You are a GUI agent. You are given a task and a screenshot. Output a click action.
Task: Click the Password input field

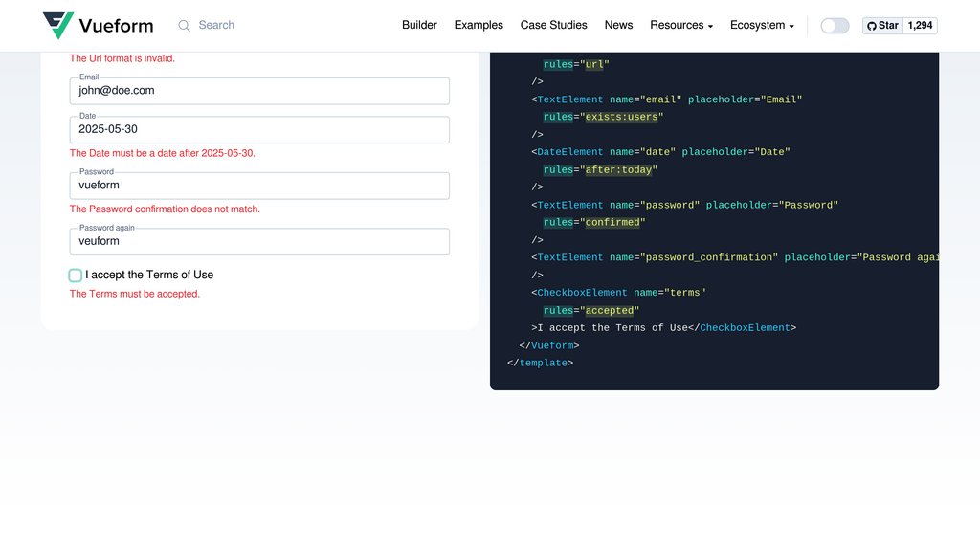(258, 185)
